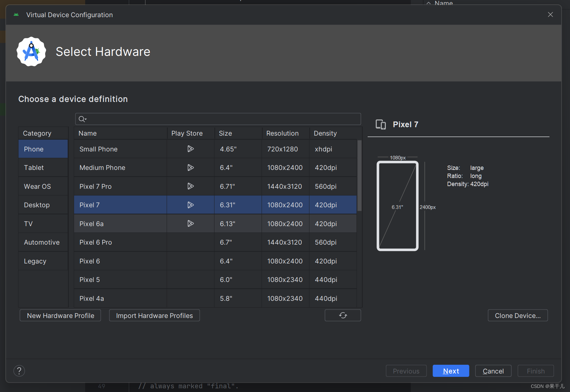This screenshot has width=570, height=392.
Task: Click the Android Studio logo
Action: [x=31, y=51]
